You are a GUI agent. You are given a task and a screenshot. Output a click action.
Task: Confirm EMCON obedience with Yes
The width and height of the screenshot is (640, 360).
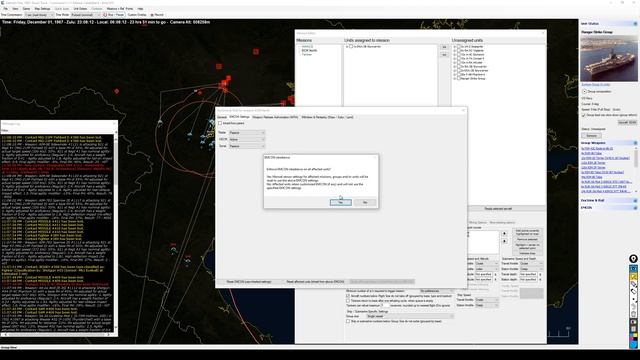[x=340, y=202]
